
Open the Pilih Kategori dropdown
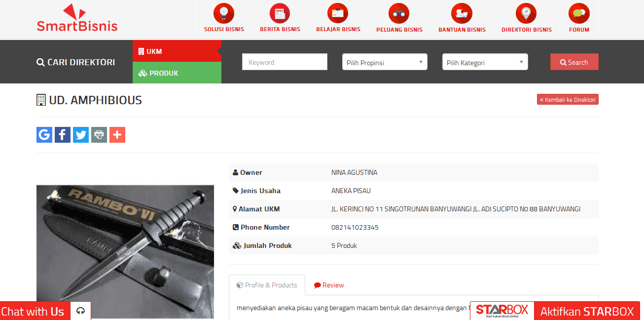coord(485,62)
